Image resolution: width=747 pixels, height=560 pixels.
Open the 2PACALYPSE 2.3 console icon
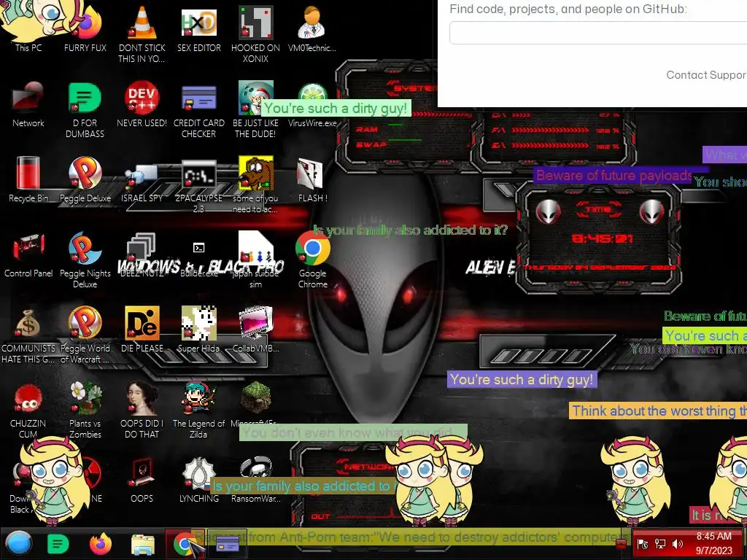click(x=198, y=186)
